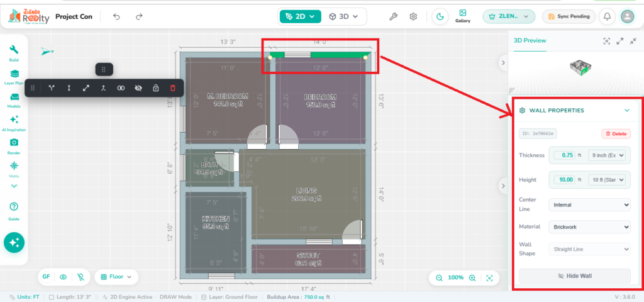The width and height of the screenshot is (644, 302).
Task: Minimize the 3D preview panel
Action: [x=633, y=41]
